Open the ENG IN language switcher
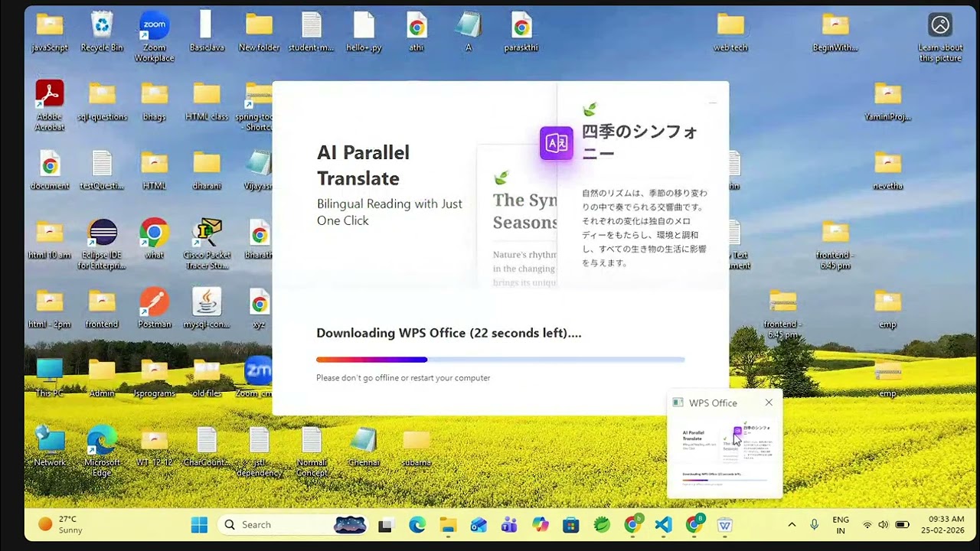Viewport: 980px width, 551px height. pos(841,525)
